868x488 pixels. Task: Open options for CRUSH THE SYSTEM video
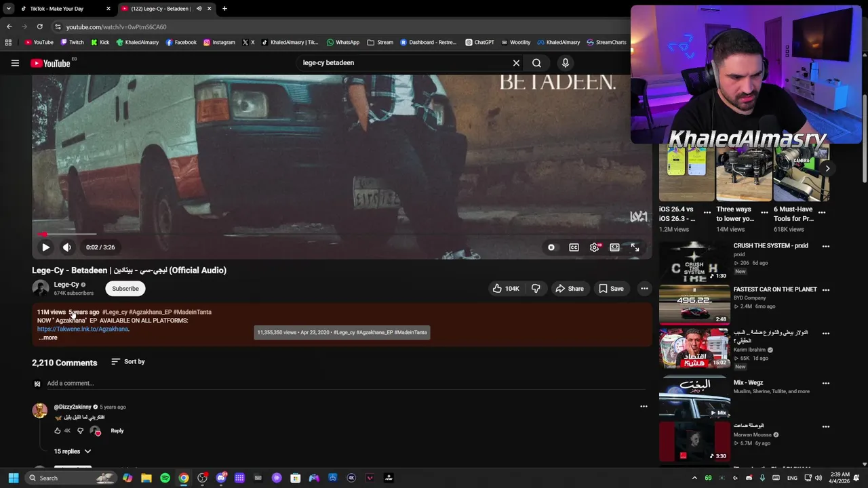(x=826, y=246)
